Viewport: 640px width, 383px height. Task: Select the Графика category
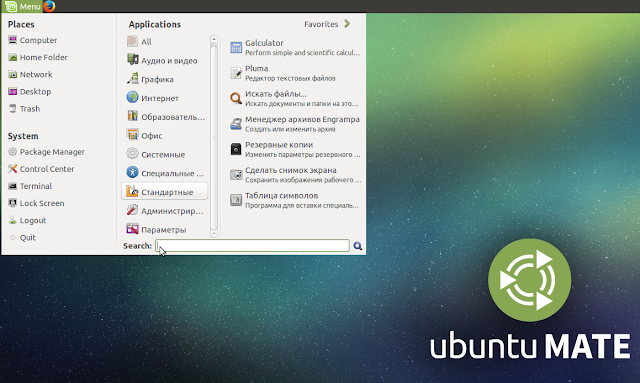164,79
